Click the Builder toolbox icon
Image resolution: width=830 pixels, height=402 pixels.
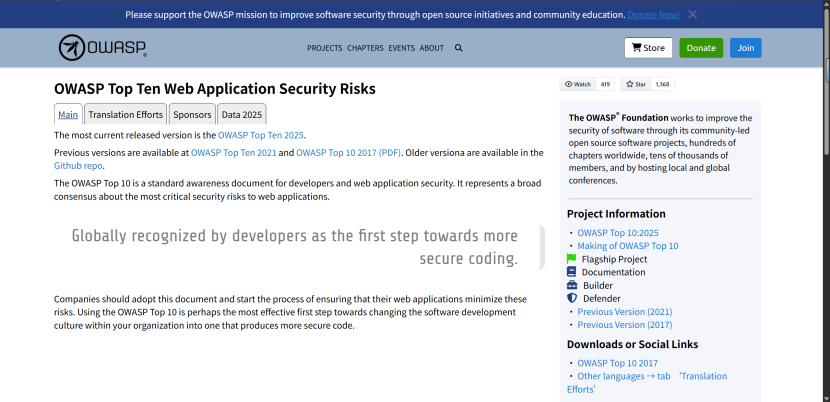click(x=572, y=285)
